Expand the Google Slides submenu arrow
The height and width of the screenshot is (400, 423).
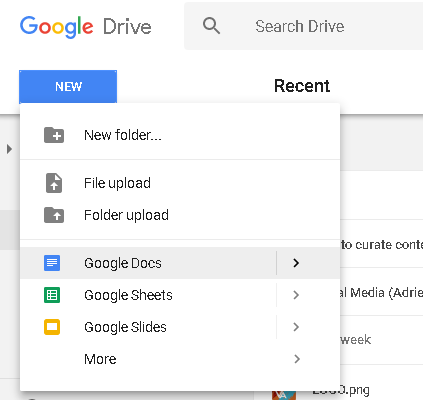coord(296,327)
